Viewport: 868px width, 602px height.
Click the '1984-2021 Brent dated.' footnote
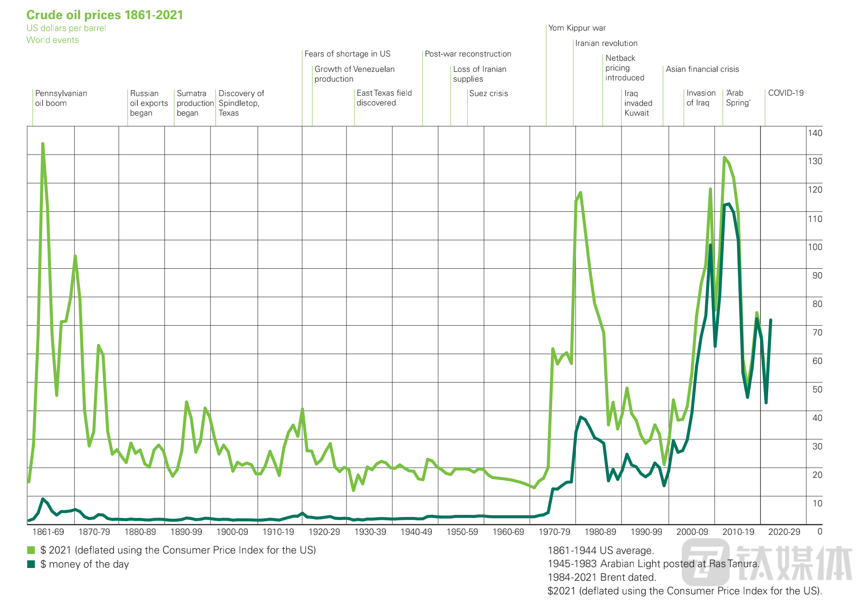point(601,577)
